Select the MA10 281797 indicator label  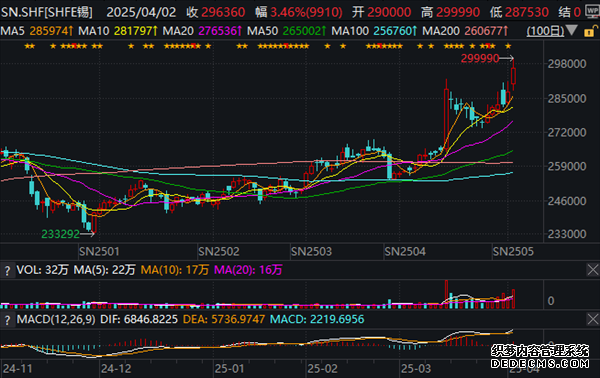[117, 31]
